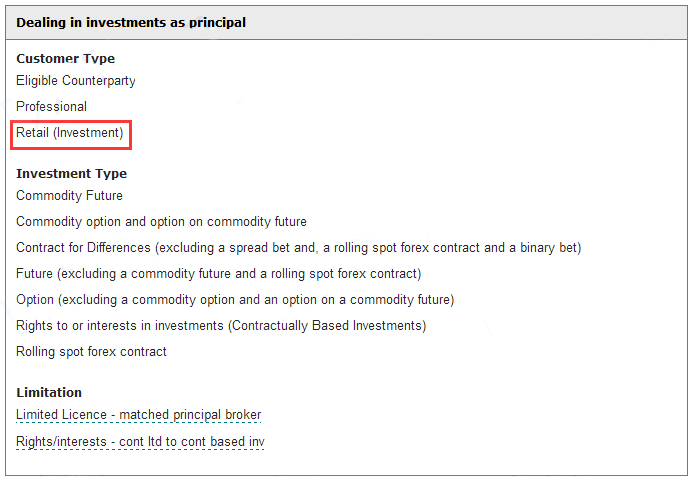Click the word 'principal' in the header bar
This screenshot has width=692, height=477.
pos(218,23)
